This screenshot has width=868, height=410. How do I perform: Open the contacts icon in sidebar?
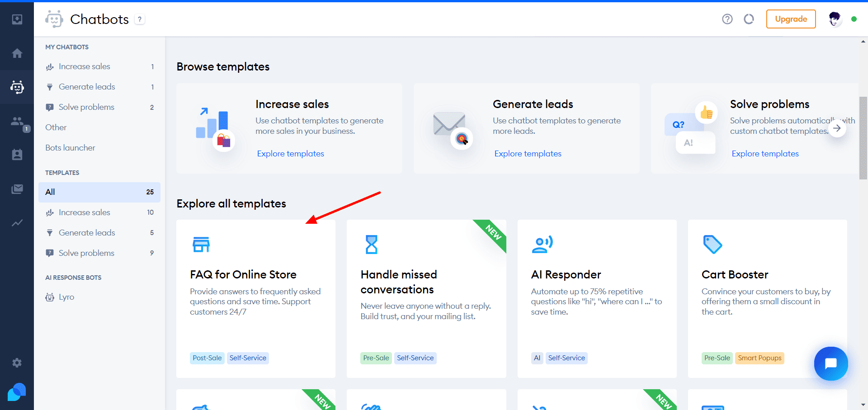click(17, 155)
